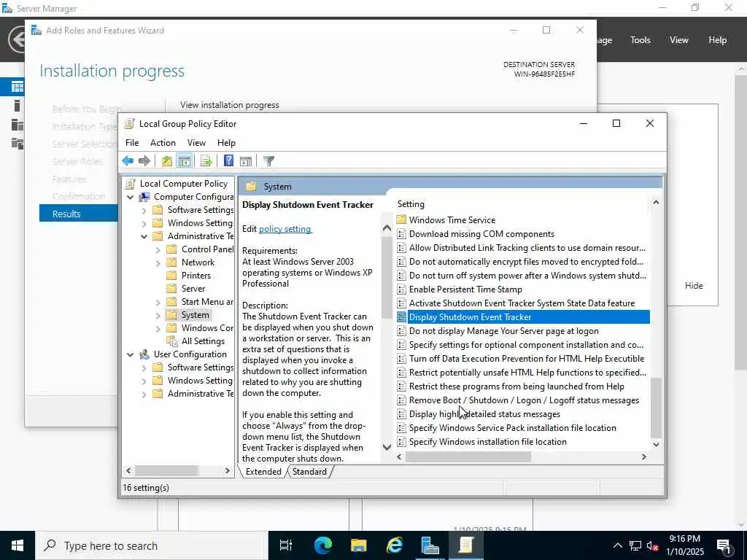747x560 pixels.
Task: Click the settings list horizontal scrollbar thumb
Action: 468,456
